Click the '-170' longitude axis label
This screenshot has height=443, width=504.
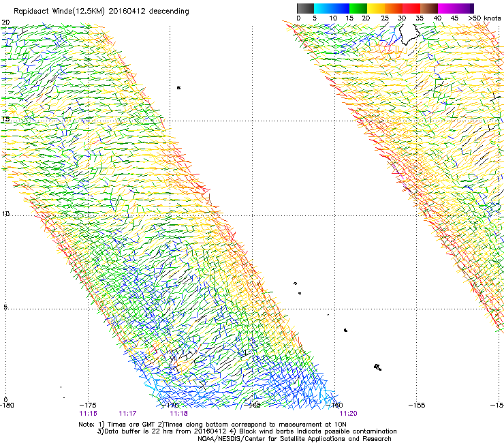tap(170, 405)
